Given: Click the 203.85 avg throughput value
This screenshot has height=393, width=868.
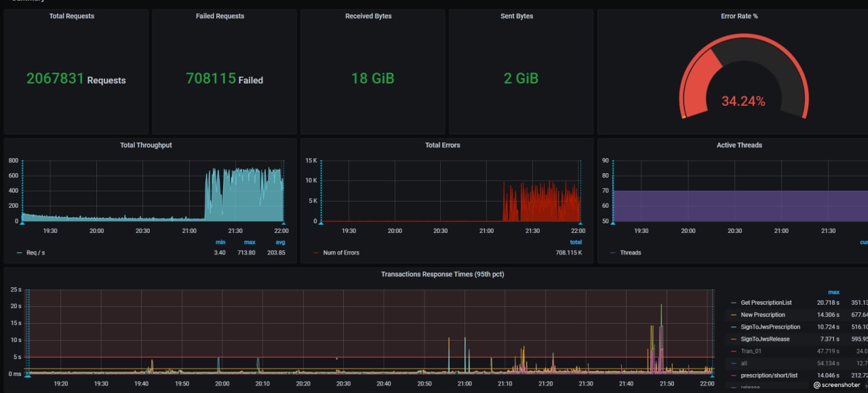Looking at the screenshot, I should [x=275, y=252].
